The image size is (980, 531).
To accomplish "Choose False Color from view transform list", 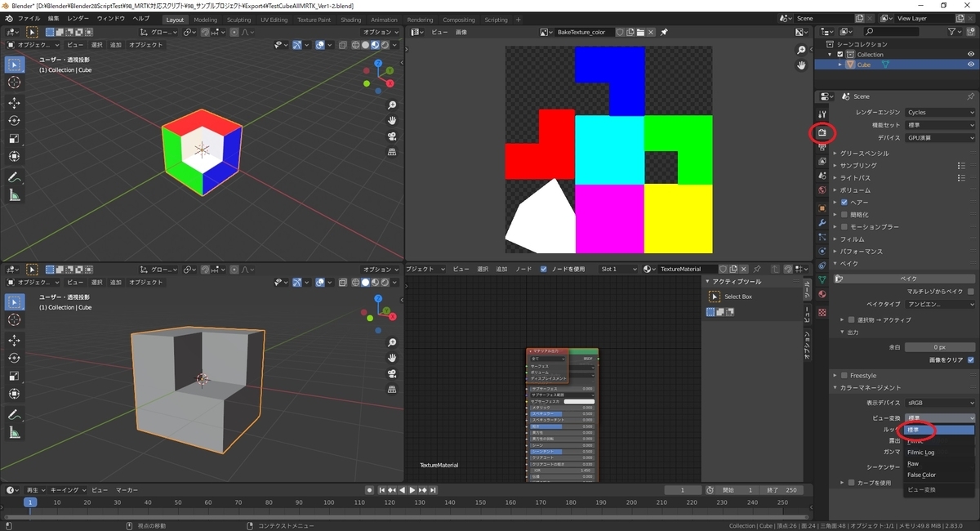I will click(921, 475).
